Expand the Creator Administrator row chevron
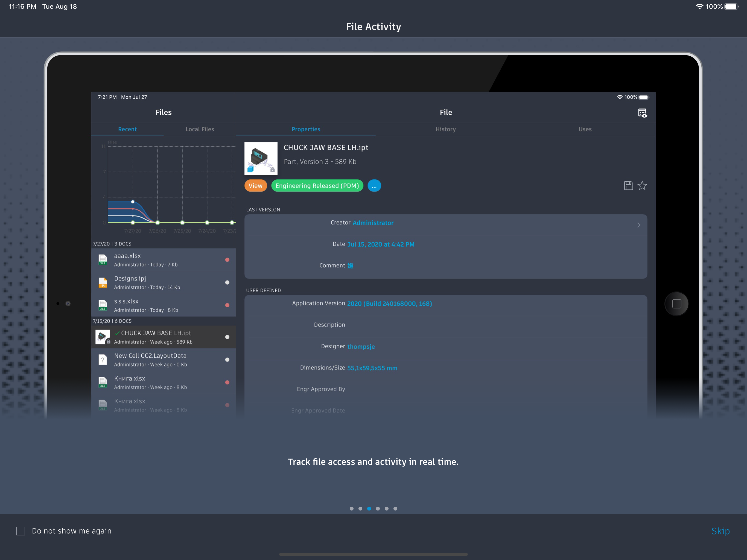 point(638,225)
